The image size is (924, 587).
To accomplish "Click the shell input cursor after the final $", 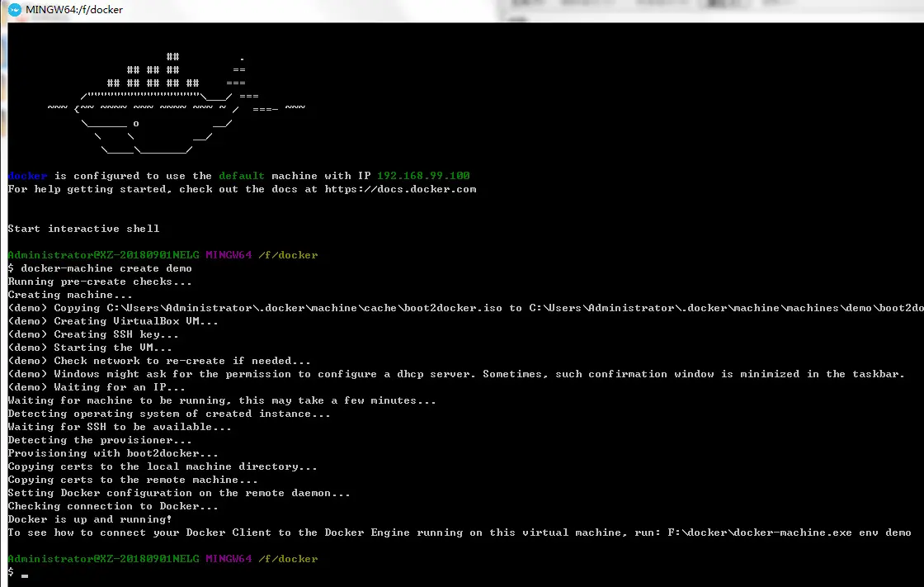I will (x=25, y=575).
